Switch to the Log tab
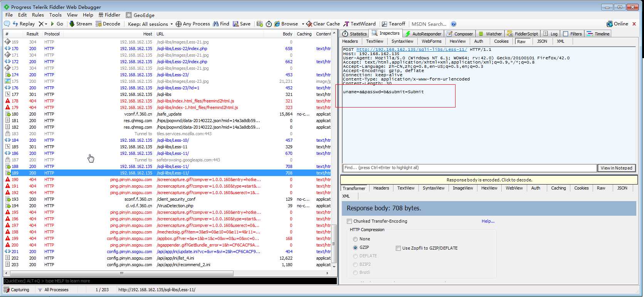This screenshot has width=644, height=297. click(x=550, y=34)
